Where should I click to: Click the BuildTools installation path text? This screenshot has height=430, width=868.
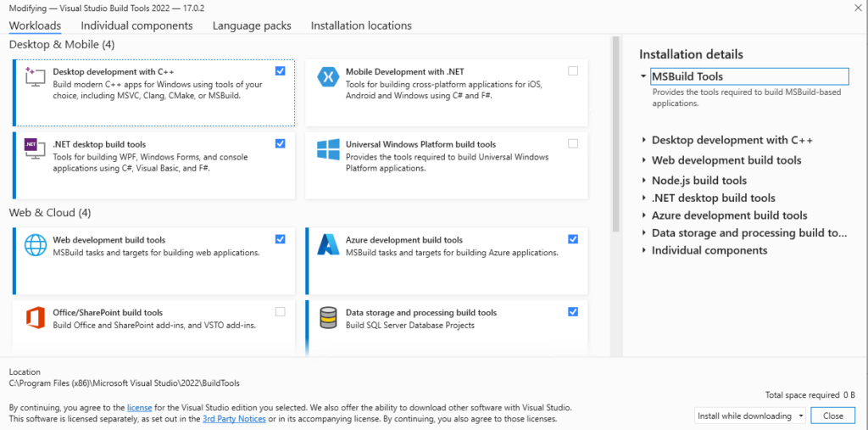pyautogui.click(x=125, y=383)
